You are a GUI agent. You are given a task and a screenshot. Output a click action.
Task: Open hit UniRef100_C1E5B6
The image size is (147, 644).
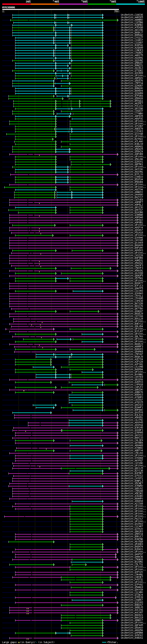[x=132, y=23]
